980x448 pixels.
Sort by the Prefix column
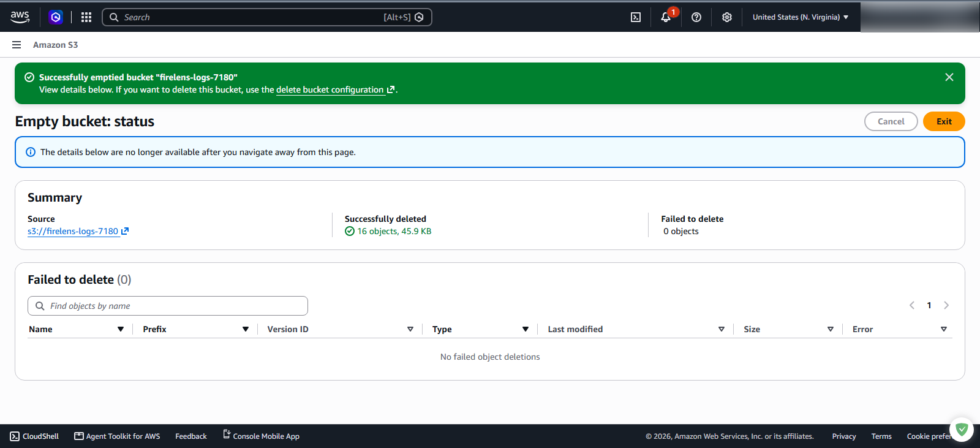tap(246, 329)
